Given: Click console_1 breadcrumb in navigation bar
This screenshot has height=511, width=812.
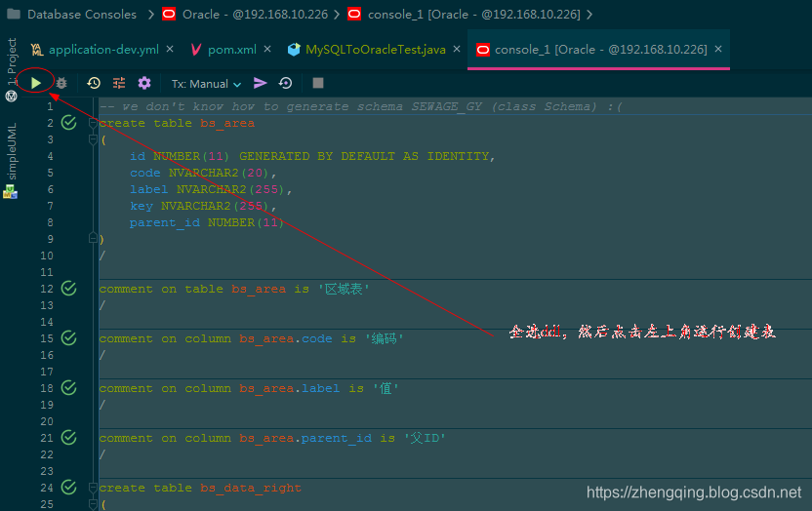Looking at the screenshot, I should point(474,15).
